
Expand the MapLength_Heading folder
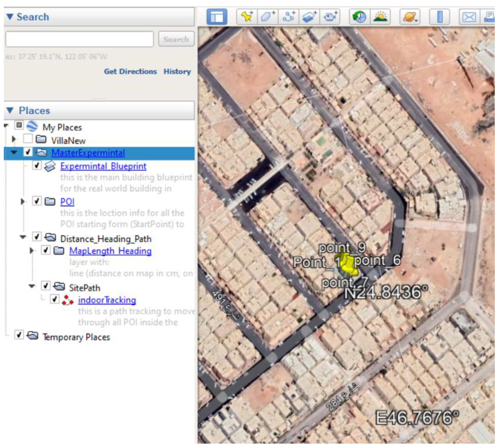pyautogui.click(x=31, y=251)
